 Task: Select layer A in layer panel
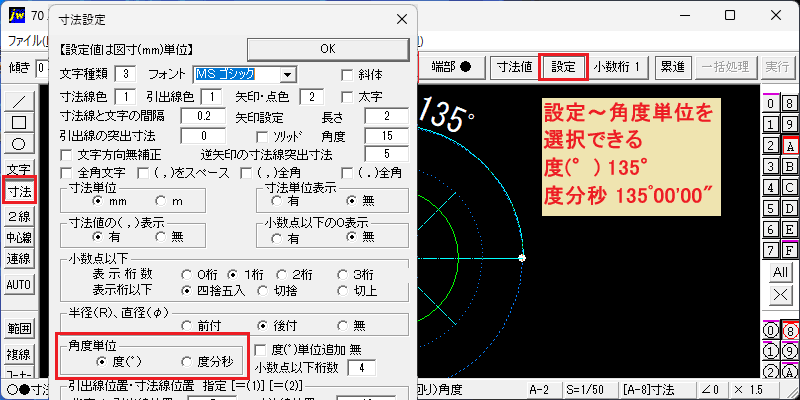(790, 146)
